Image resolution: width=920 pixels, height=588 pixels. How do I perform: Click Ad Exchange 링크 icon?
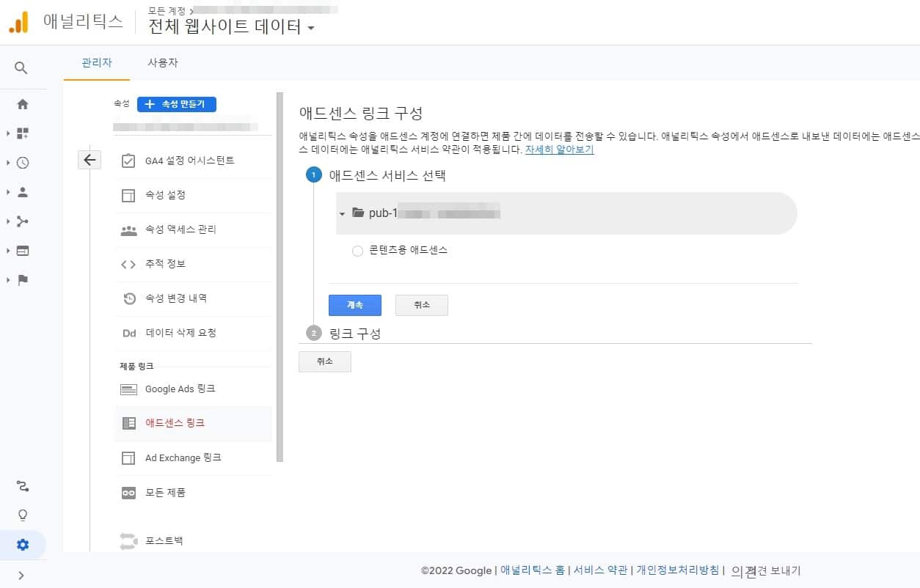pos(128,457)
